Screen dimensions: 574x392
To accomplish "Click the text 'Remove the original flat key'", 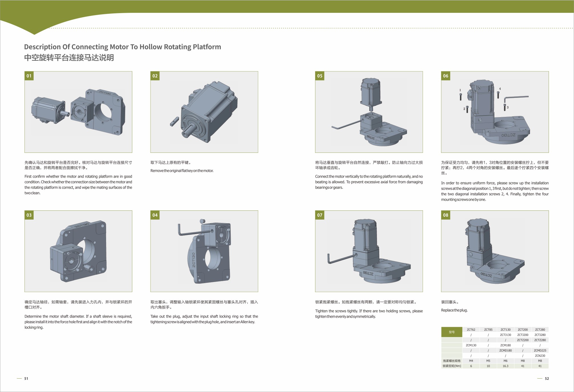I will (182, 171).
